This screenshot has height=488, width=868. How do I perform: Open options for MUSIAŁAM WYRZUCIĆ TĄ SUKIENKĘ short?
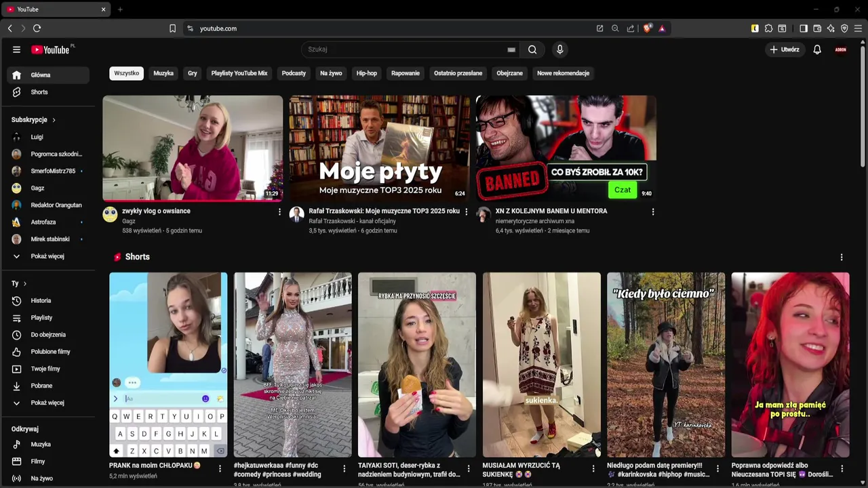click(593, 468)
